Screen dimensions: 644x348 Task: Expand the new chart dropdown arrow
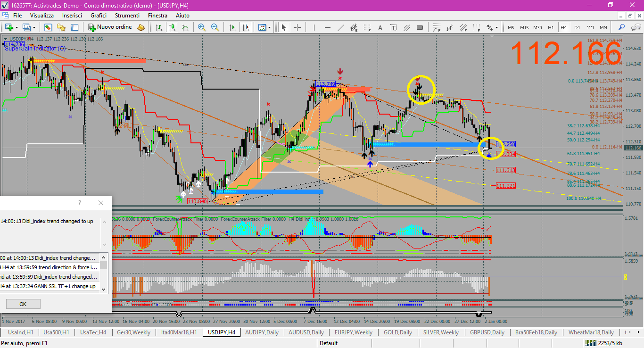[16, 27]
